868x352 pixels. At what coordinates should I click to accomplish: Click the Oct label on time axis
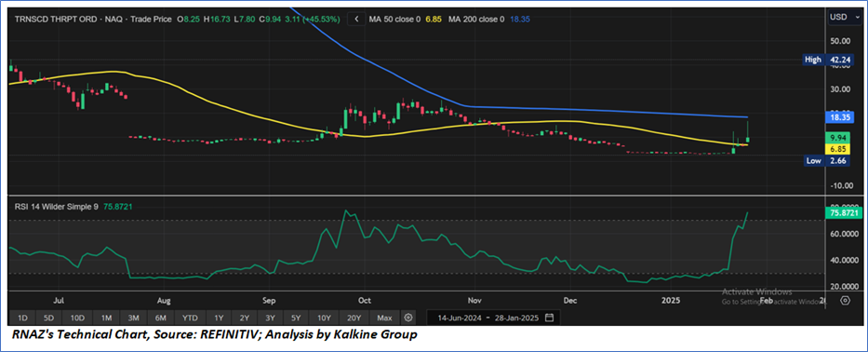click(365, 301)
